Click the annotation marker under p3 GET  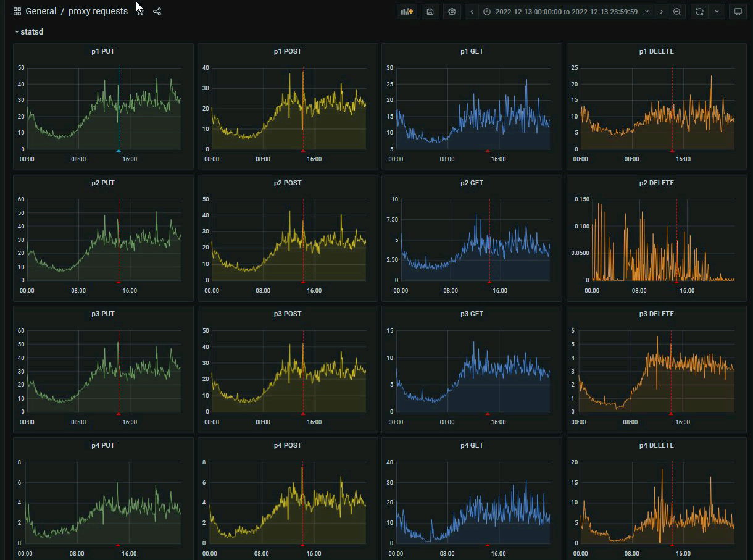coord(488,413)
